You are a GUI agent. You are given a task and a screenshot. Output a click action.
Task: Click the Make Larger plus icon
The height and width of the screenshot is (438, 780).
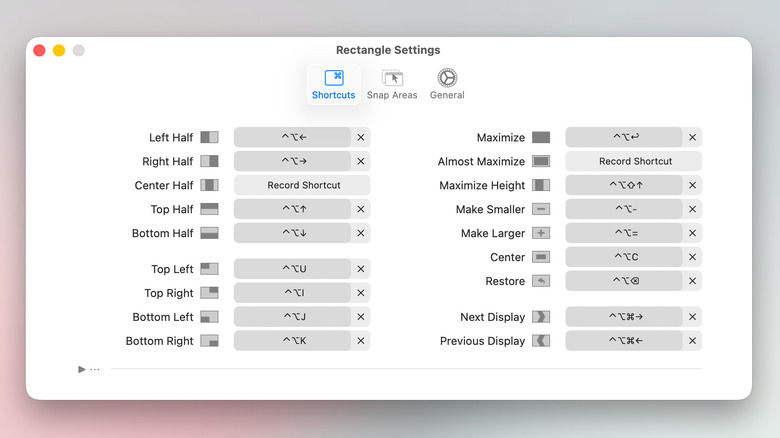click(541, 233)
